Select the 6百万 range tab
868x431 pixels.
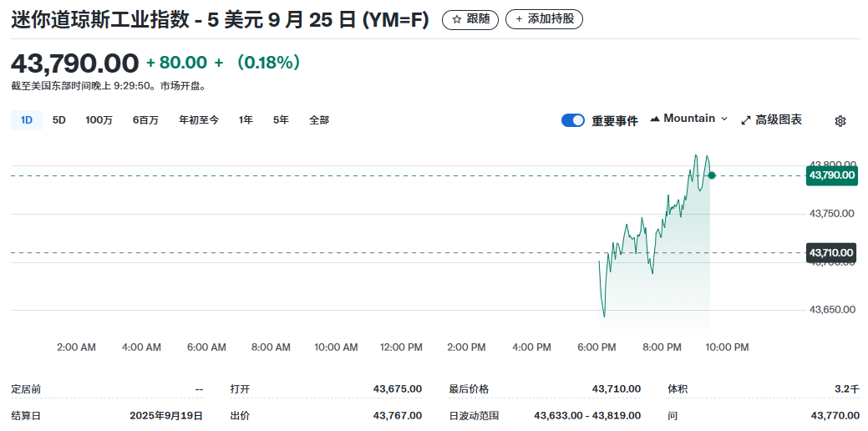click(145, 120)
